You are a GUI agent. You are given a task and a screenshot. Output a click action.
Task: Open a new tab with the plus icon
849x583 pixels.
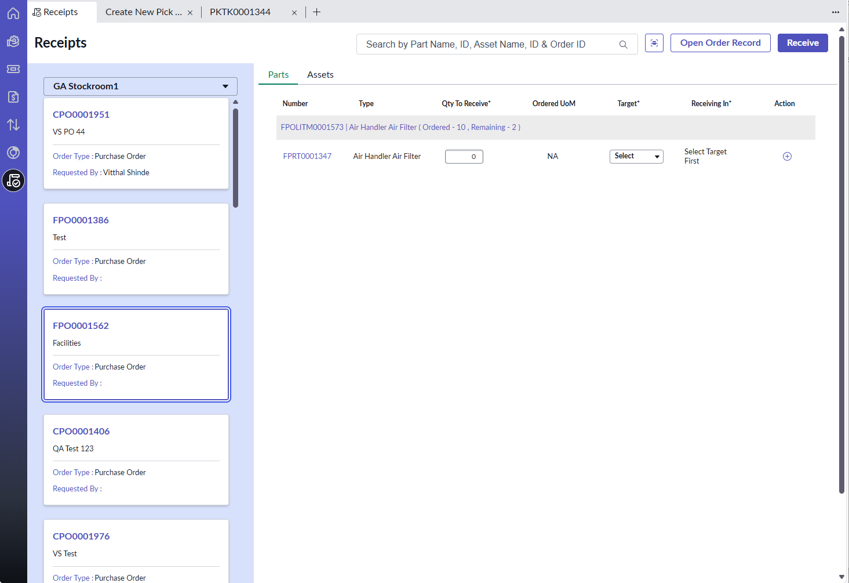coord(317,12)
